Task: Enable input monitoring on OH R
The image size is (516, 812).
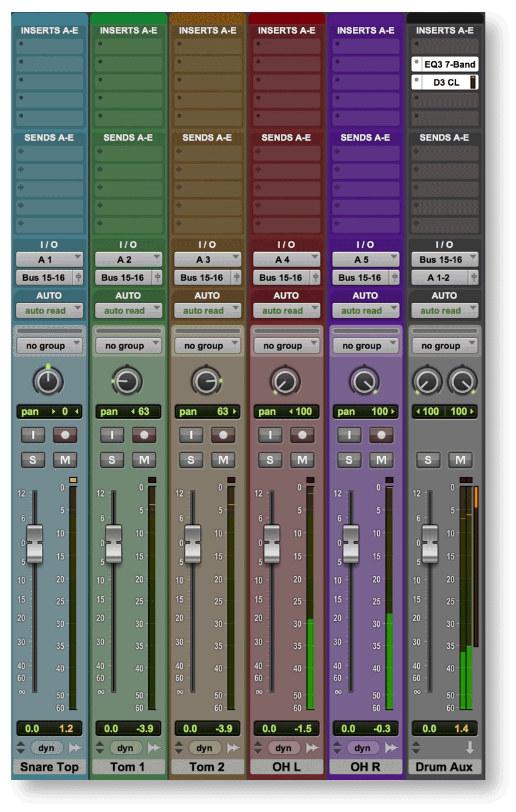Action: (x=349, y=435)
